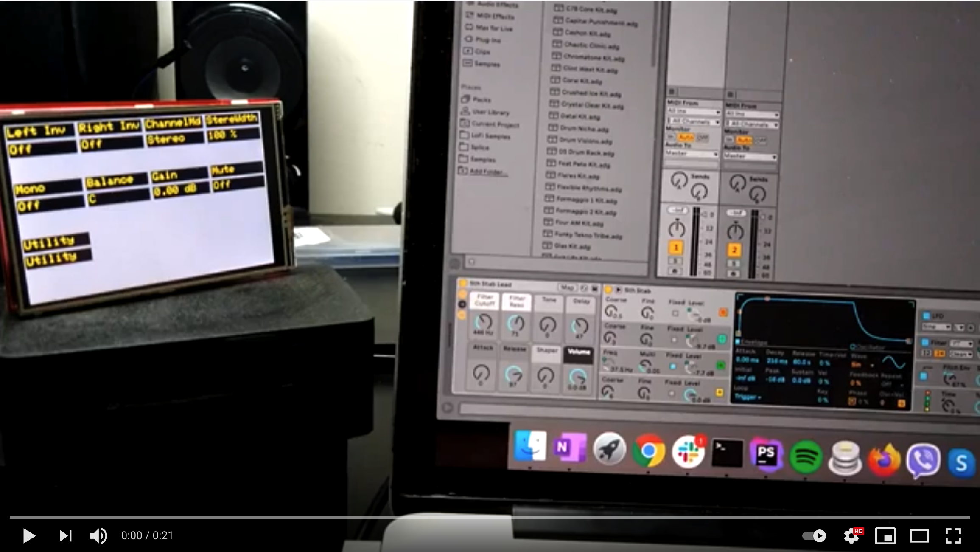Viewport: 980px width, 552px height.
Task: Open Current Project under Places
Action: click(x=495, y=125)
